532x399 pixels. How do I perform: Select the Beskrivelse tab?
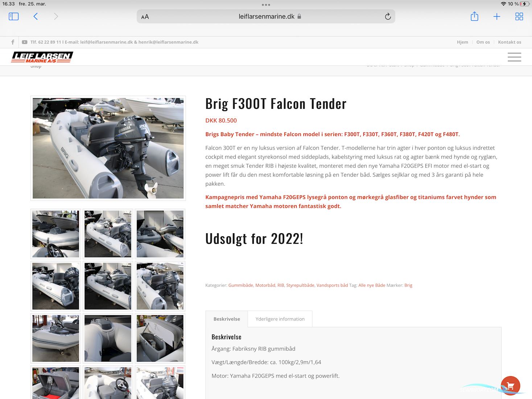coord(227,319)
